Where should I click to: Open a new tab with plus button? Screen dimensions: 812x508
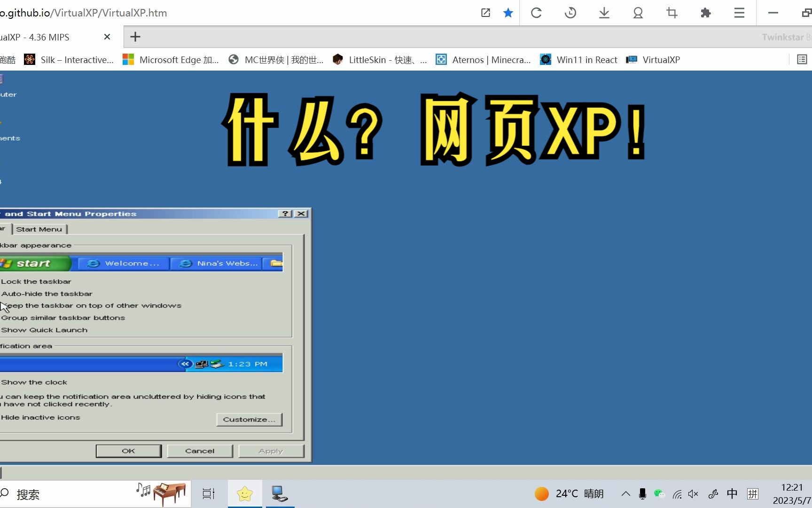135,37
